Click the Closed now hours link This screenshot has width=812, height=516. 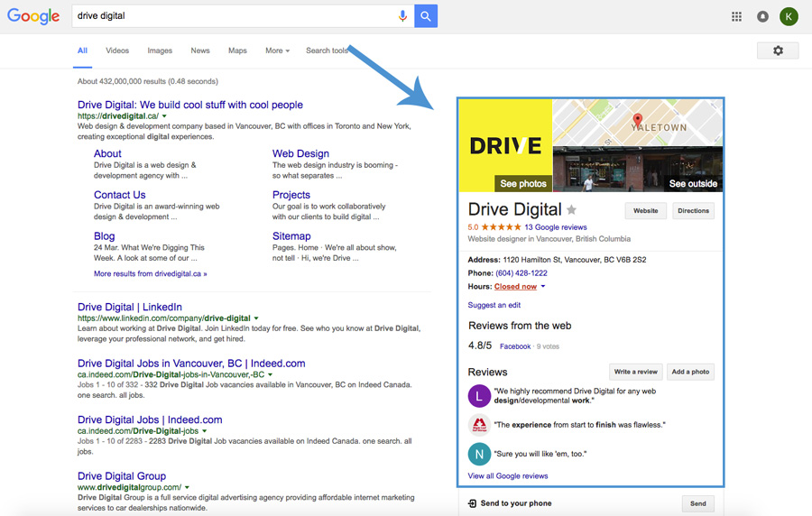pyautogui.click(x=515, y=287)
